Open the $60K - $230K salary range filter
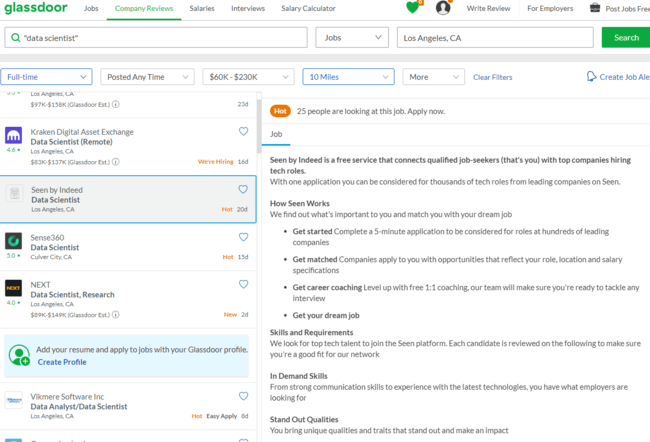Image resolution: width=650 pixels, height=442 pixels. (x=247, y=77)
